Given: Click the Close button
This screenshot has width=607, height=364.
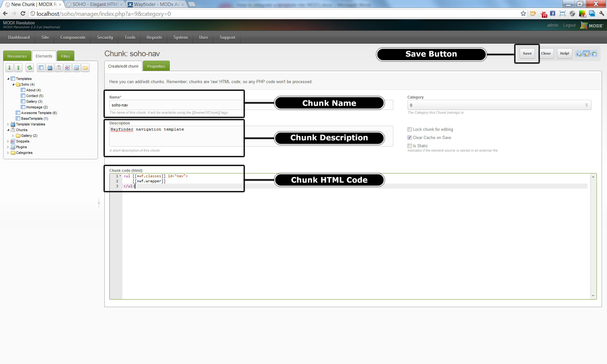Looking at the screenshot, I should 546,53.
